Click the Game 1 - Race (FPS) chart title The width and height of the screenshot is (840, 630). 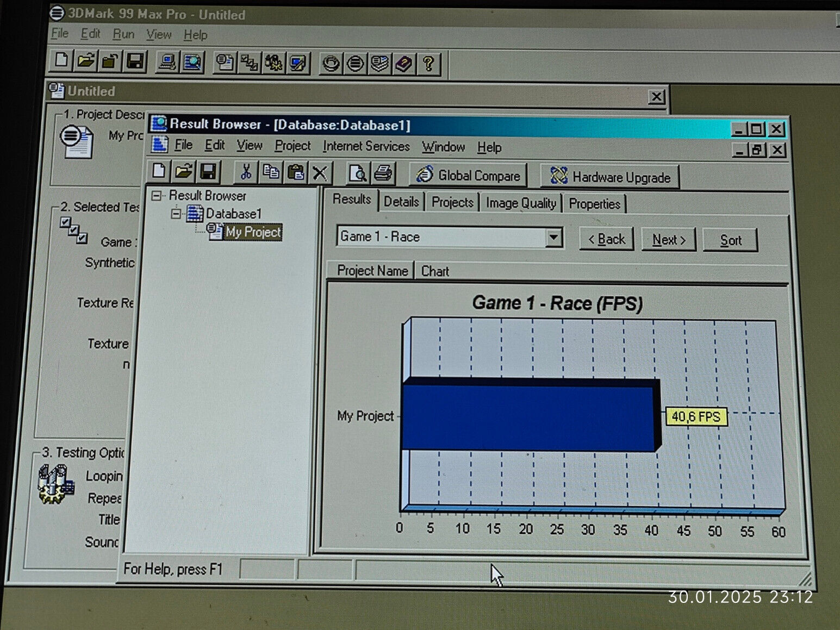tap(557, 303)
